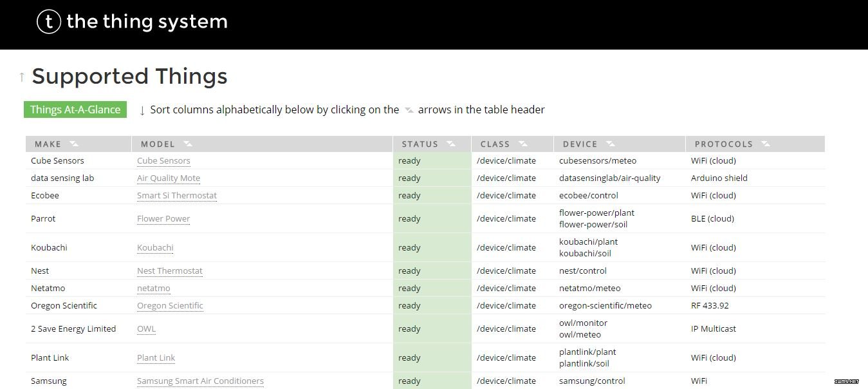Viewport: 868px width, 389px height.
Task: Open the Cube Sensors model link
Action: coord(163,161)
